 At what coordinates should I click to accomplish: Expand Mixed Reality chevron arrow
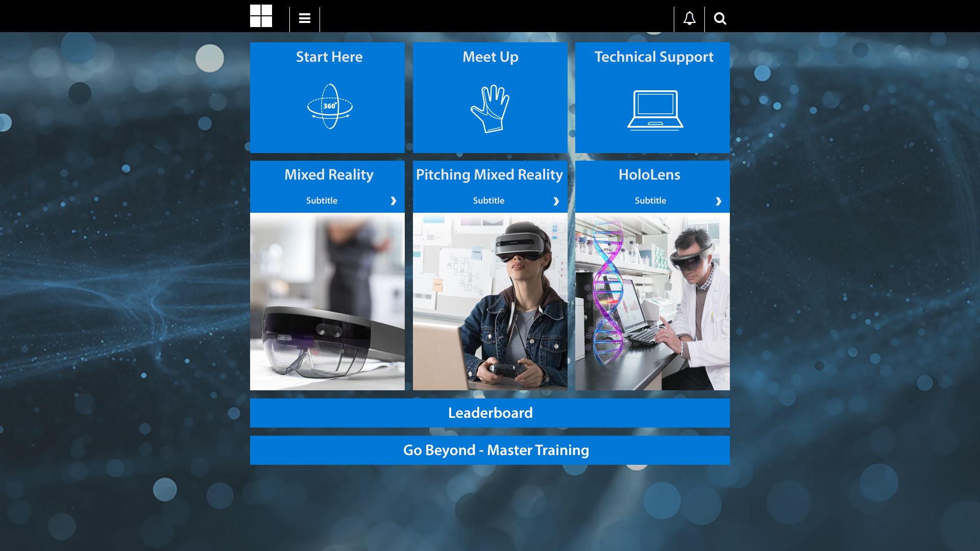[394, 201]
